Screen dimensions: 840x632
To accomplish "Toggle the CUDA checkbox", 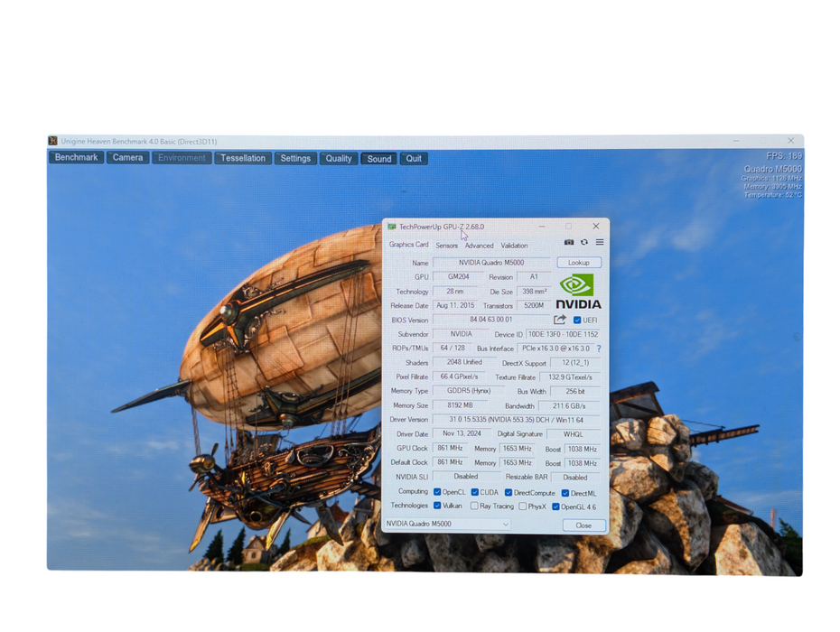I will 474,492.
